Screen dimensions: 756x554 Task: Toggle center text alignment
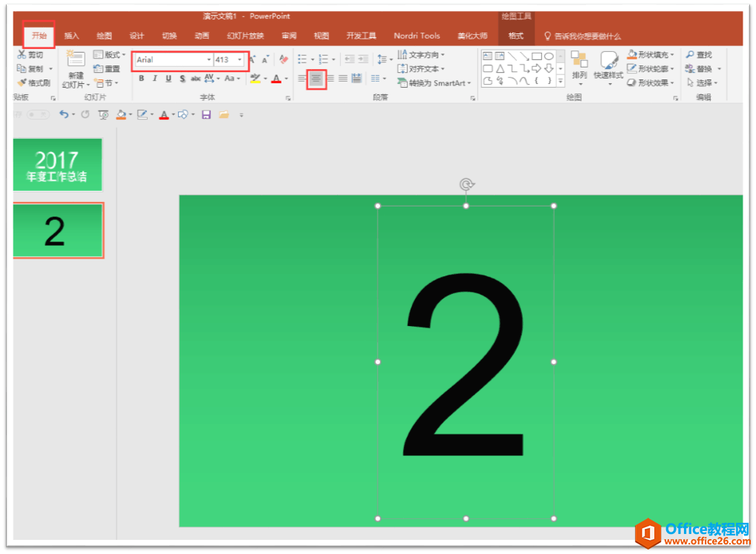tap(316, 78)
